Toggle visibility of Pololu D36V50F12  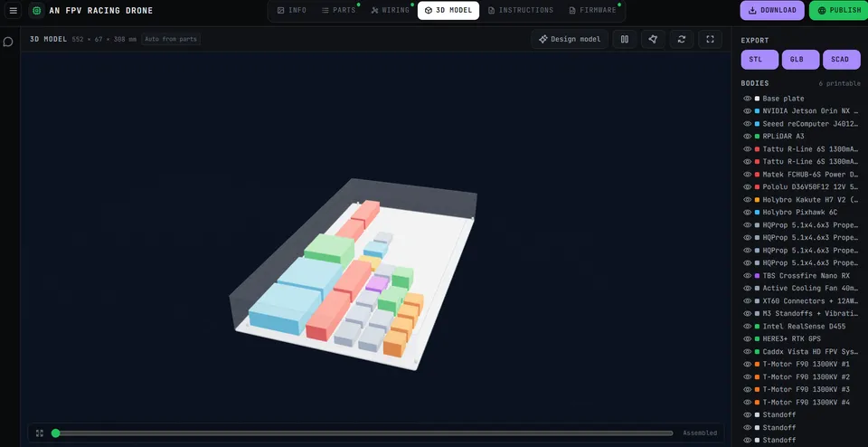[748, 186]
